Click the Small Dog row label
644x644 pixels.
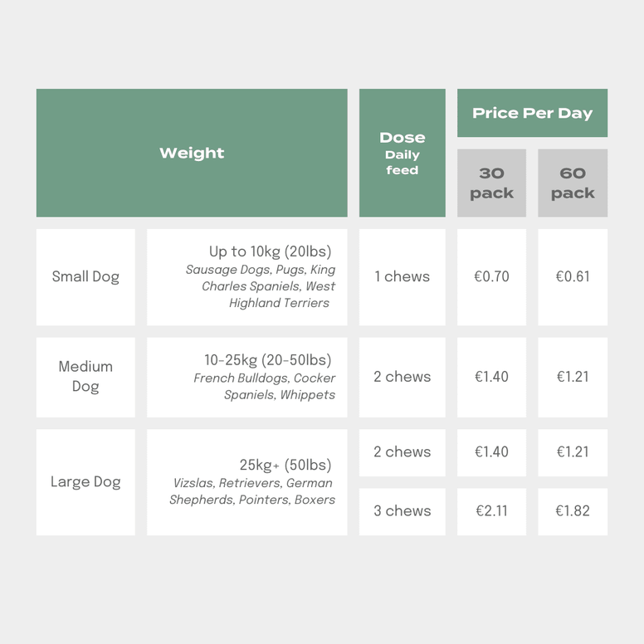(x=85, y=277)
